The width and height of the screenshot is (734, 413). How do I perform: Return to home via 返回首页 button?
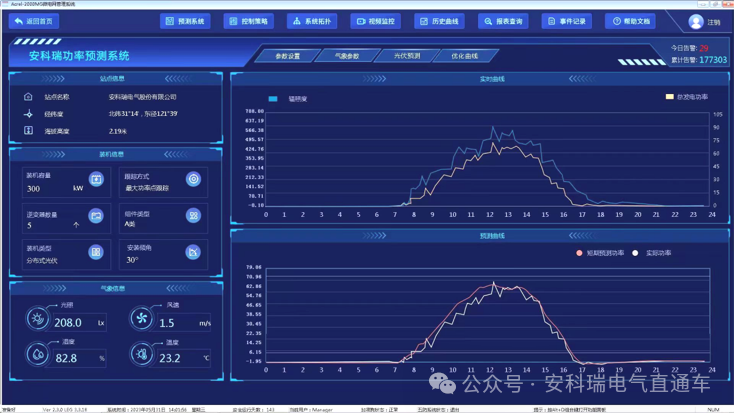pos(34,21)
